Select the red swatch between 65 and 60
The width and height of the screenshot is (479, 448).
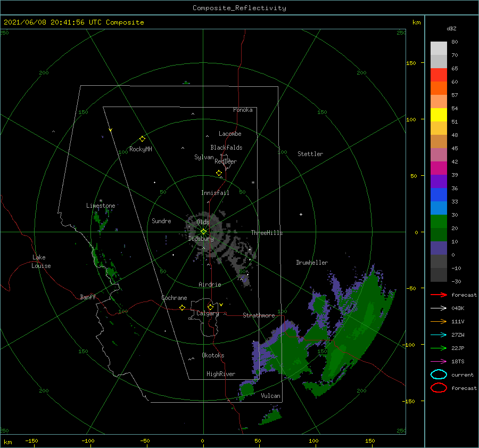point(439,75)
